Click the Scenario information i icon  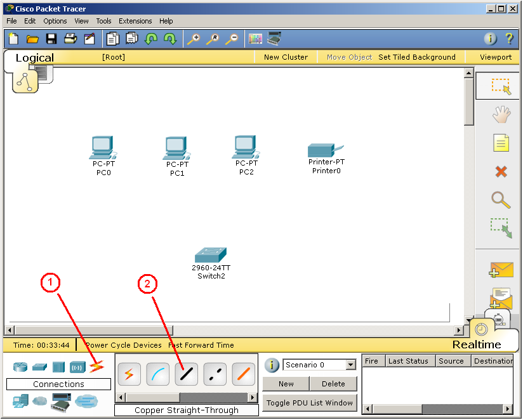click(272, 365)
